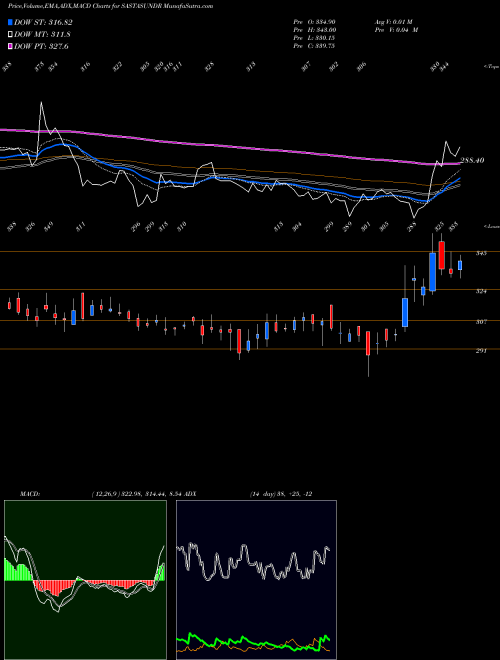This screenshot has width=500, height=660.
Task: Click the Pre O: 334.90 value
Action: [x=314, y=22]
